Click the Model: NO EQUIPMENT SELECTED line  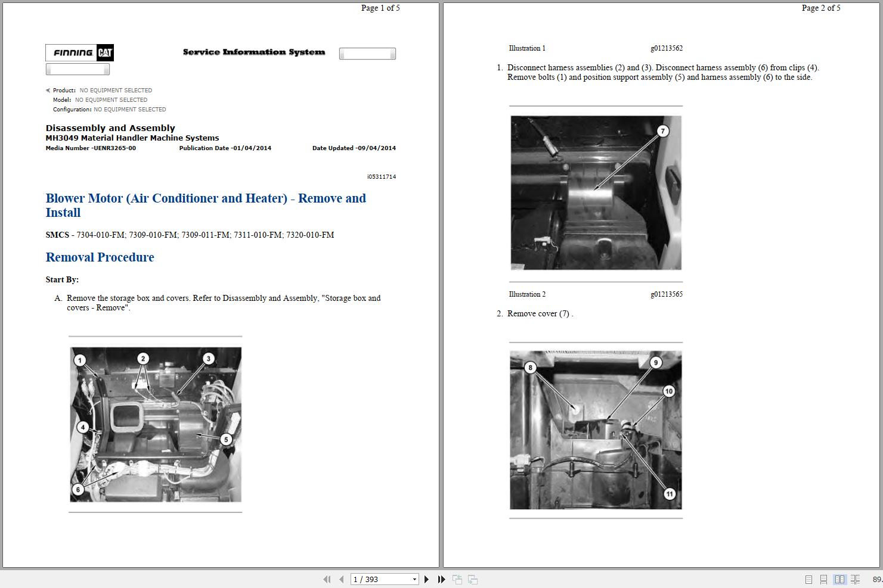point(100,100)
